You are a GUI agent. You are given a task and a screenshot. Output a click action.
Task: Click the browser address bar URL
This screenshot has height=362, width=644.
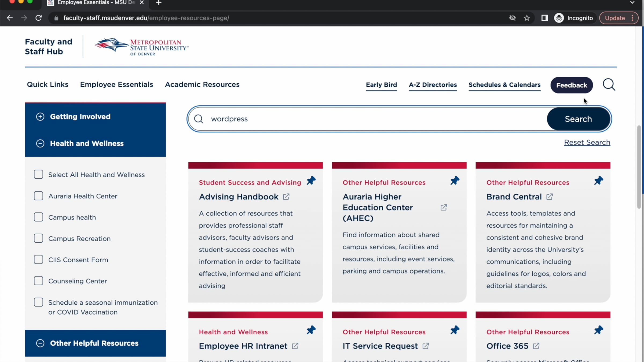pyautogui.click(x=146, y=18)
